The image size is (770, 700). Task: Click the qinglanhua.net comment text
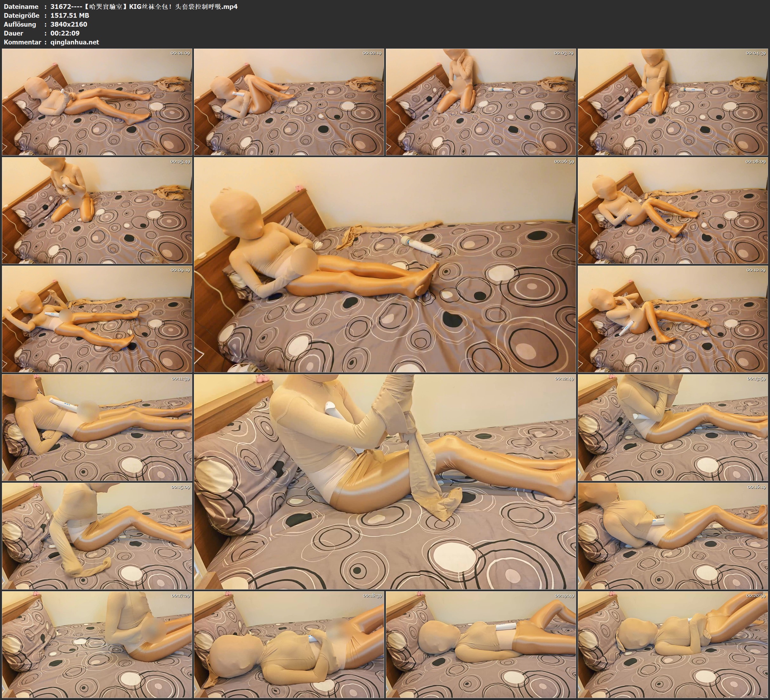pos(75,42)
